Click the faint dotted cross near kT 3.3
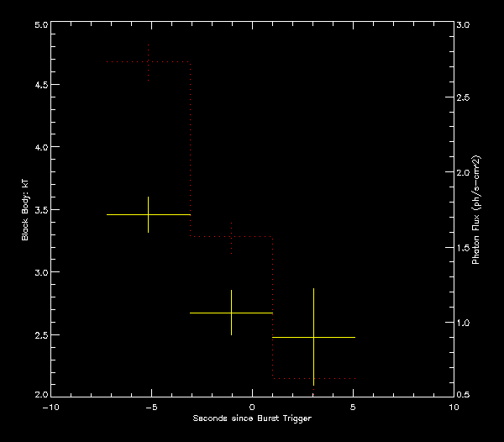504x442 pixels. pyautogui.click(x=231, y=237)
